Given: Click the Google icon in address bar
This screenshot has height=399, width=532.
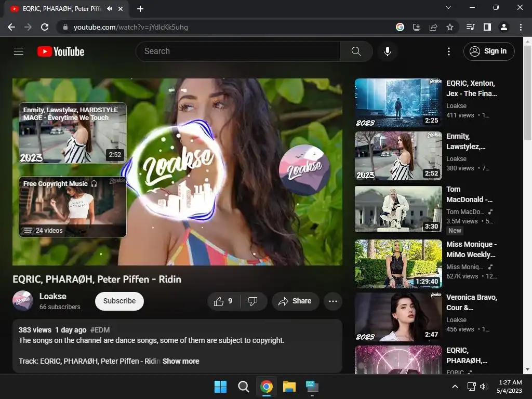Looking at the screenshot, I should click(400, 27).
